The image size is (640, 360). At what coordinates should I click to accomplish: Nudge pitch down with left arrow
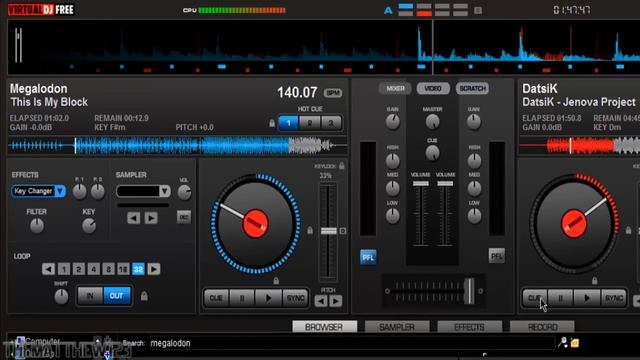[x=321, y=301]
